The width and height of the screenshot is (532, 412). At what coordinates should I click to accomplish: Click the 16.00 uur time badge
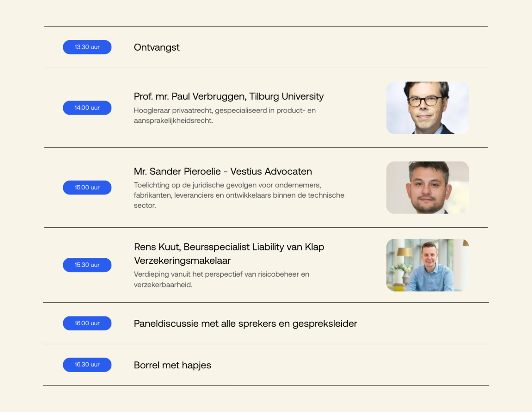(x=87, y=324)
